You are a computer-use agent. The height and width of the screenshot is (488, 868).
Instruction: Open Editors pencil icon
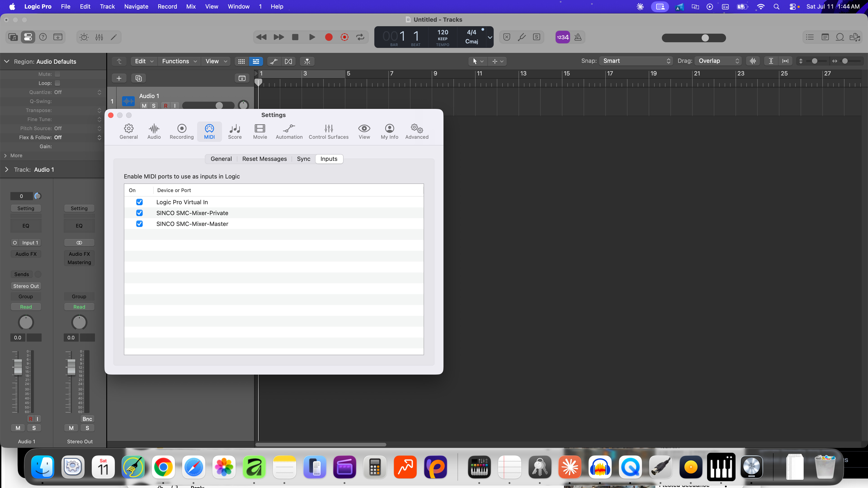tap(114, 37)
